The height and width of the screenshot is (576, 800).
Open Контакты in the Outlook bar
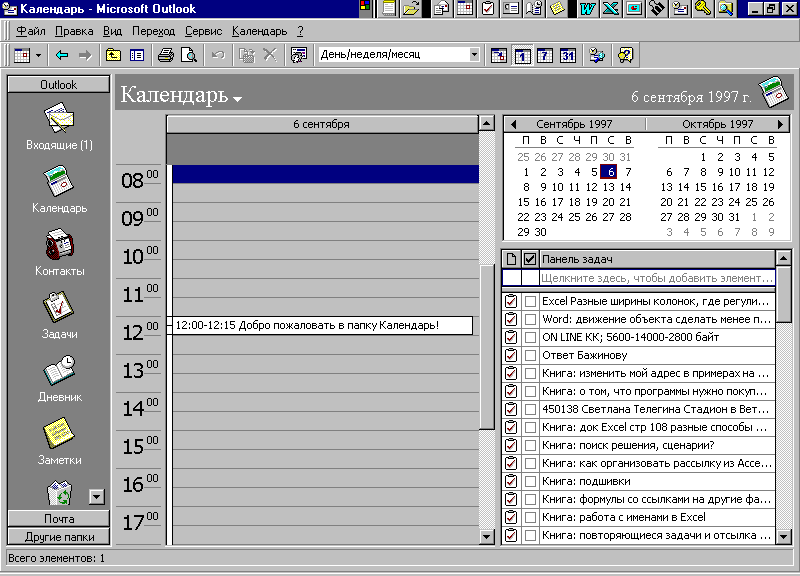pyautogui.click(x=59, y=253)
